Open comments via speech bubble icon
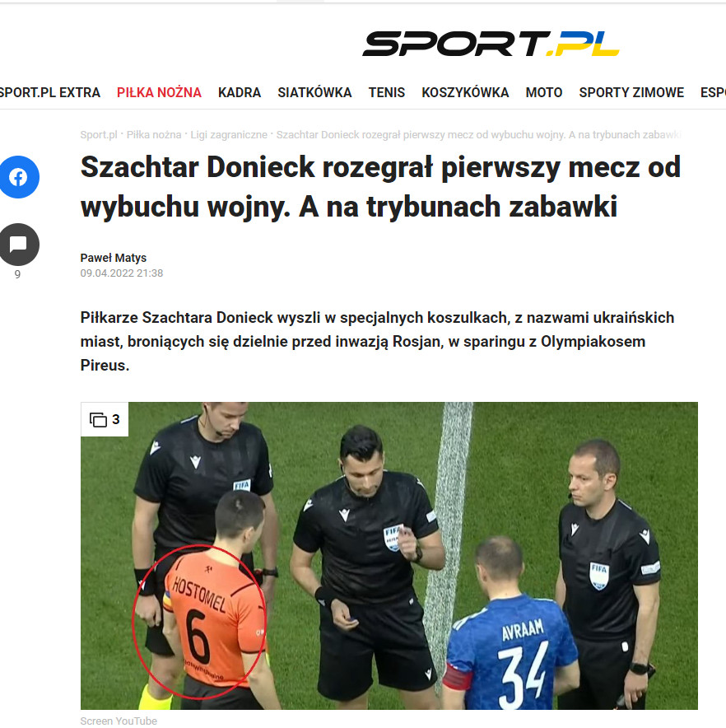726x728 pixels. click(x=18, y=245)
